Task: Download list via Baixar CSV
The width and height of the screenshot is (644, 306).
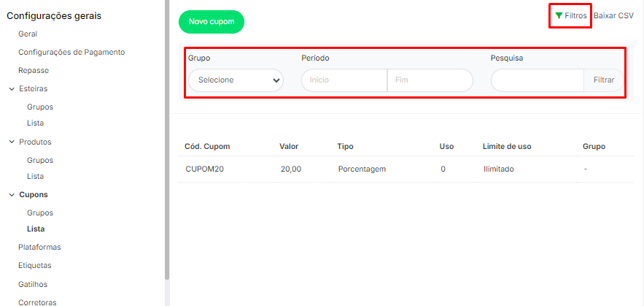Action: click(613, 15)
